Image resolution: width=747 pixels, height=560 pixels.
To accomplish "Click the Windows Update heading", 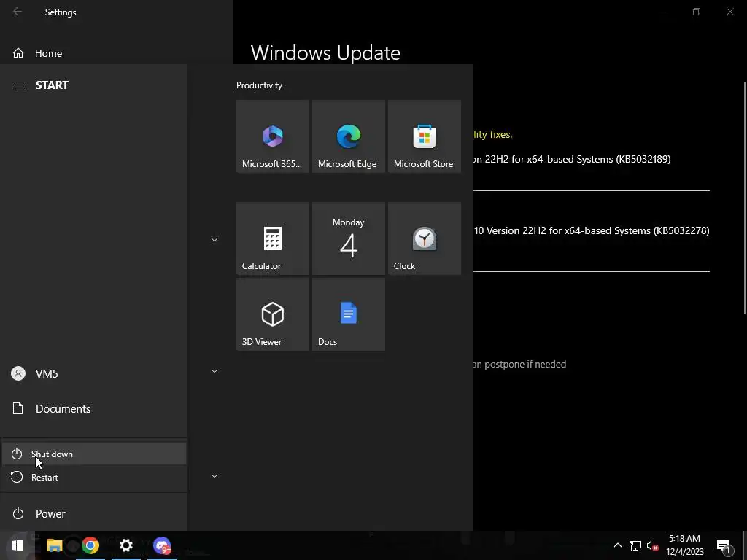I will click(325, 52).
